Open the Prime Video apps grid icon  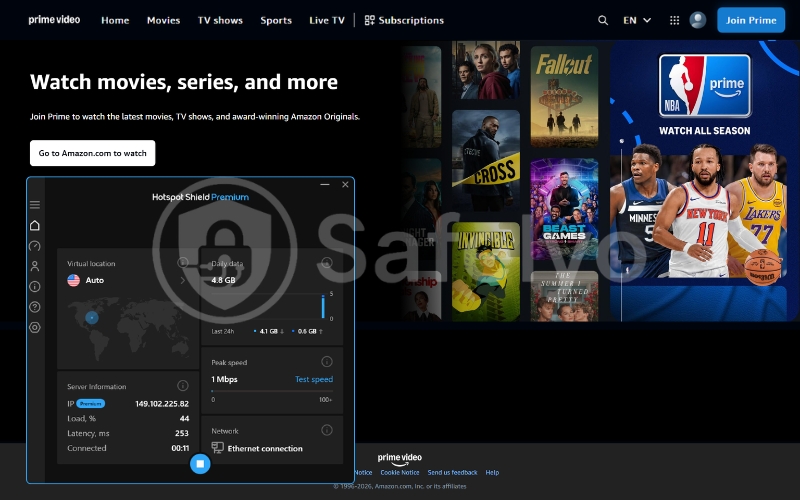pyautogui.click(x=674, y=20)
